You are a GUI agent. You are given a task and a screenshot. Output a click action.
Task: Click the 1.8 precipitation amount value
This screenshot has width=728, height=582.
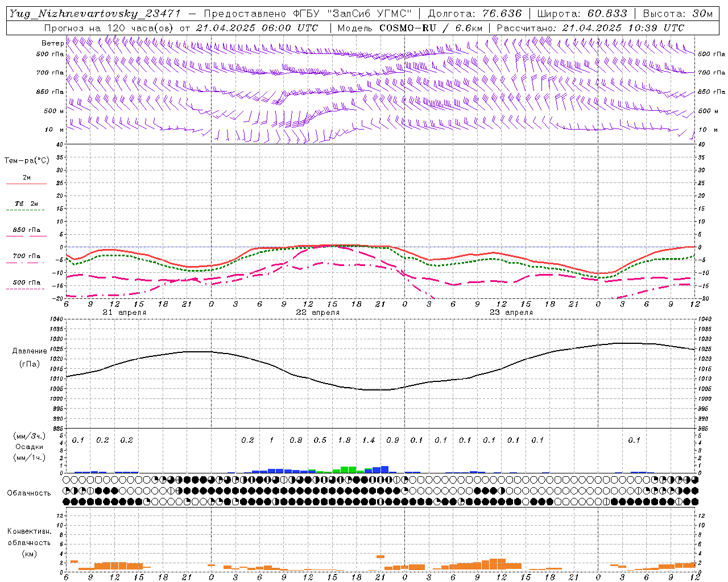click(344, 440)
